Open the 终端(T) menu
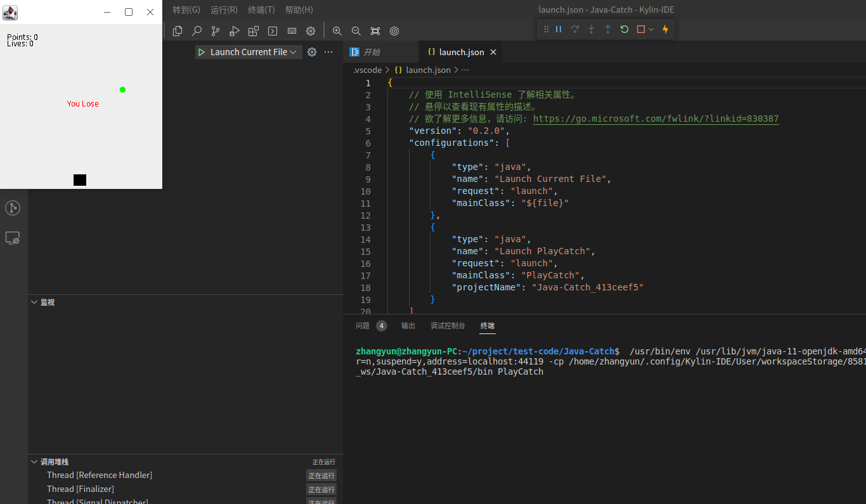This screenshot has width=866, height=504. (x=262, y=10)
